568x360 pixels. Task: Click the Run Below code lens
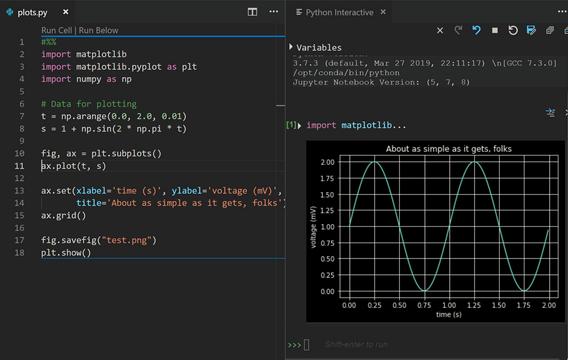99,30
